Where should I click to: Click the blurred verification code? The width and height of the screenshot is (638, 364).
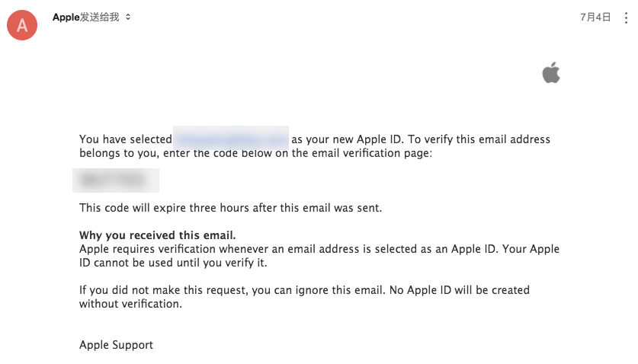point(115,180)
